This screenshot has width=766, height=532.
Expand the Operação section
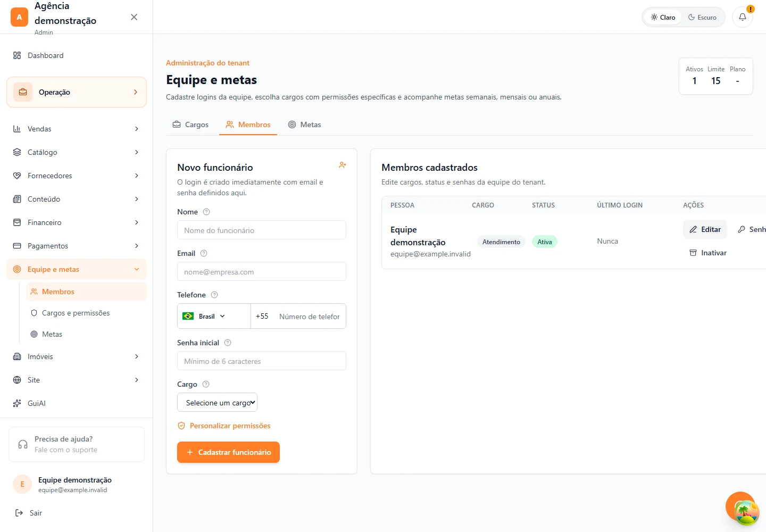tap(77, 92)
